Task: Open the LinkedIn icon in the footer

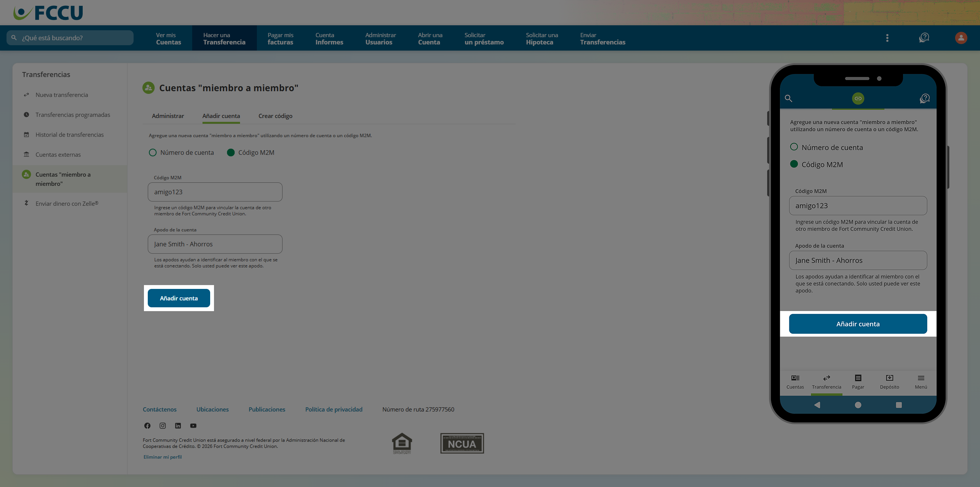Action: pyautogui.click(x=178, y=426)
